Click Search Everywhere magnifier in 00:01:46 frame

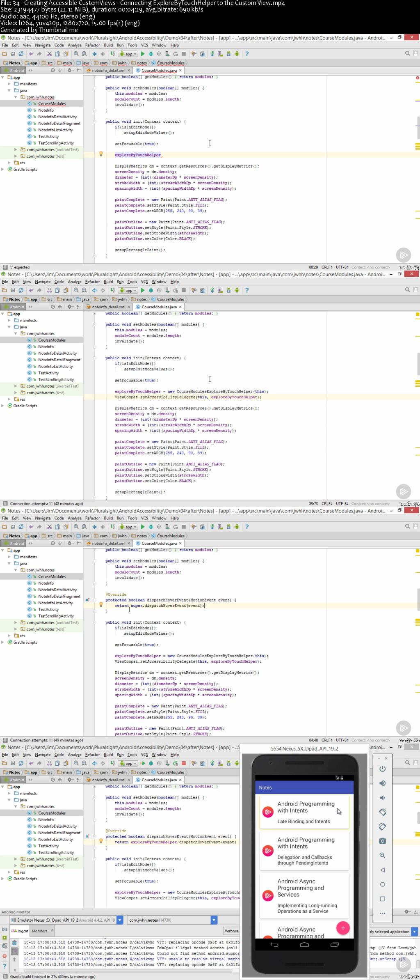[x=408, y=290]
